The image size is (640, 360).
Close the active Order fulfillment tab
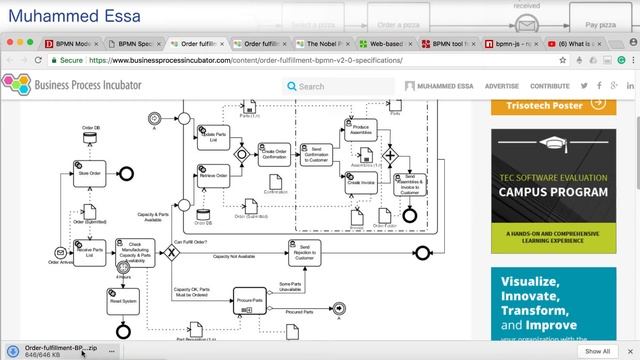point(222,44)
